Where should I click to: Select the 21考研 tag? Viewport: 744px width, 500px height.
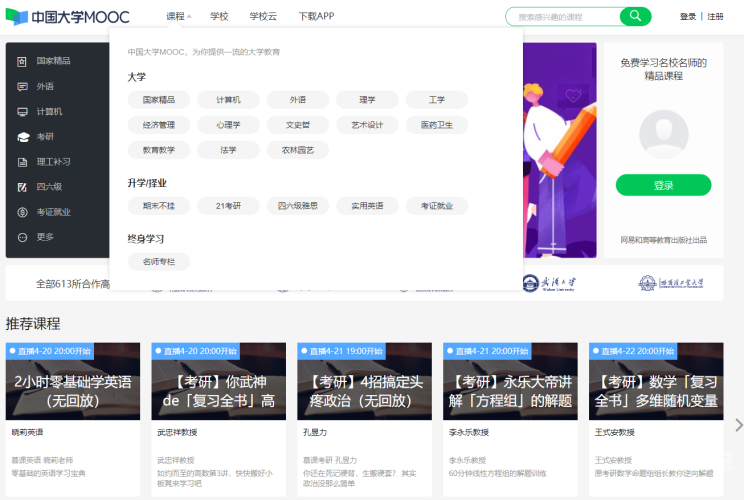tap(228, 206)
